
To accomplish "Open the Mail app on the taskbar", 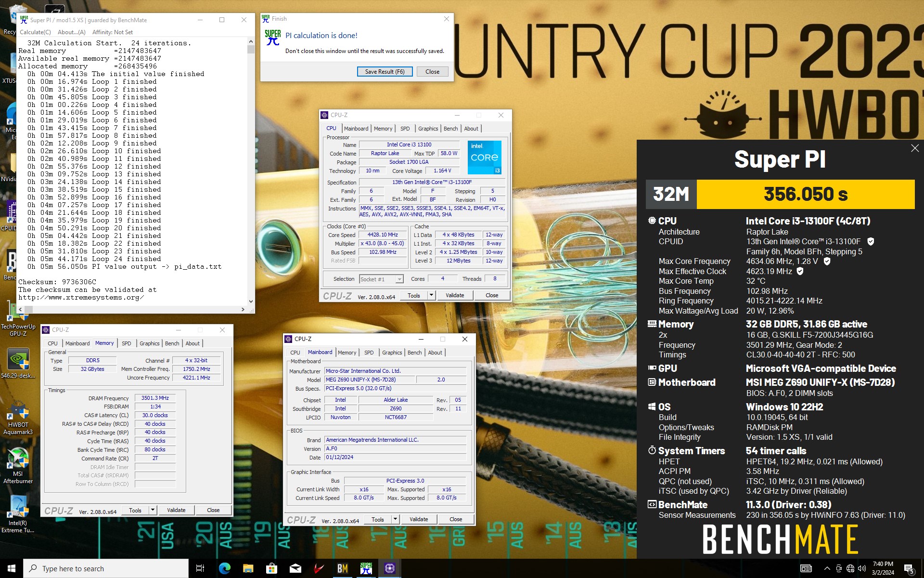I will coord(295,568).
